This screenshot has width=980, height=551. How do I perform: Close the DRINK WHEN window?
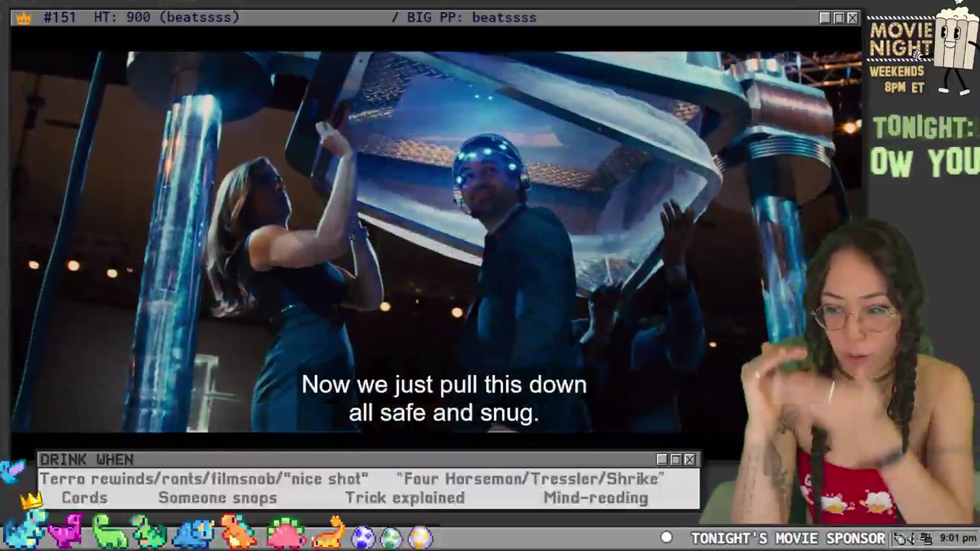point(690,460)
